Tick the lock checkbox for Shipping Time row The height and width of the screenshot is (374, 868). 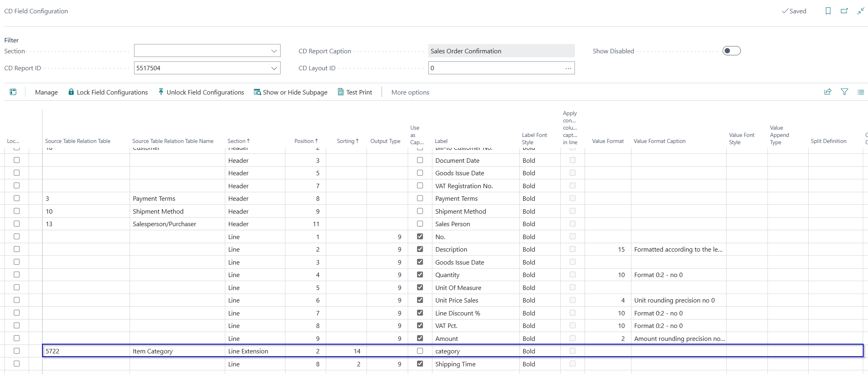[17, 364]
